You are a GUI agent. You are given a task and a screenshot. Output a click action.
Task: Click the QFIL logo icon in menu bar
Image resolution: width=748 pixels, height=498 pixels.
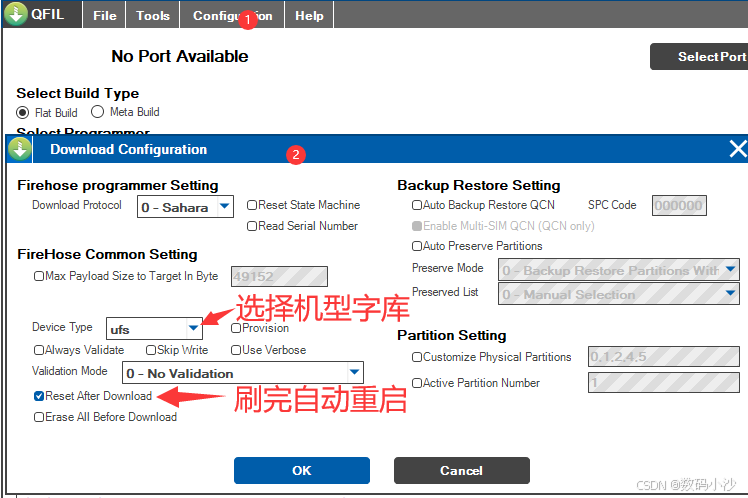(16, 13)
